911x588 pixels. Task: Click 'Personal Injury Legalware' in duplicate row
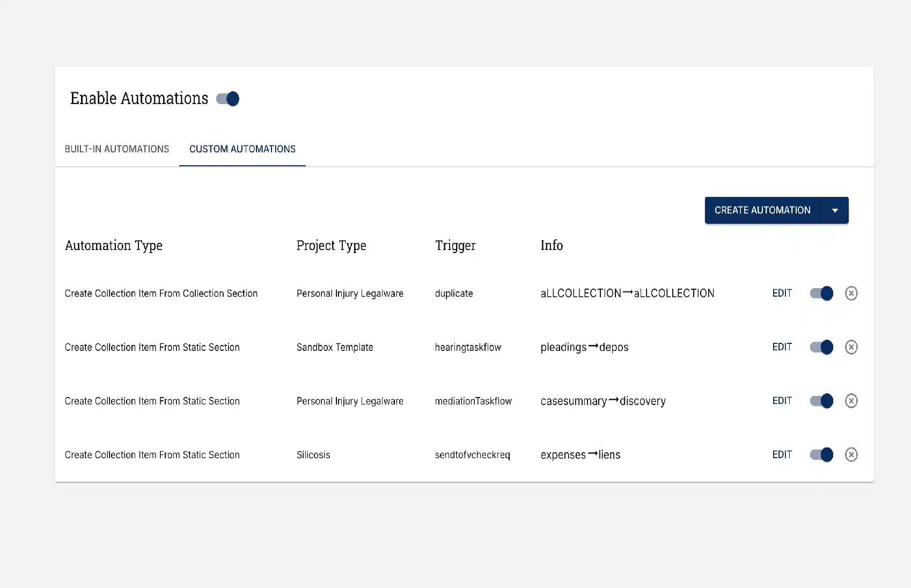tap(350, 293)
